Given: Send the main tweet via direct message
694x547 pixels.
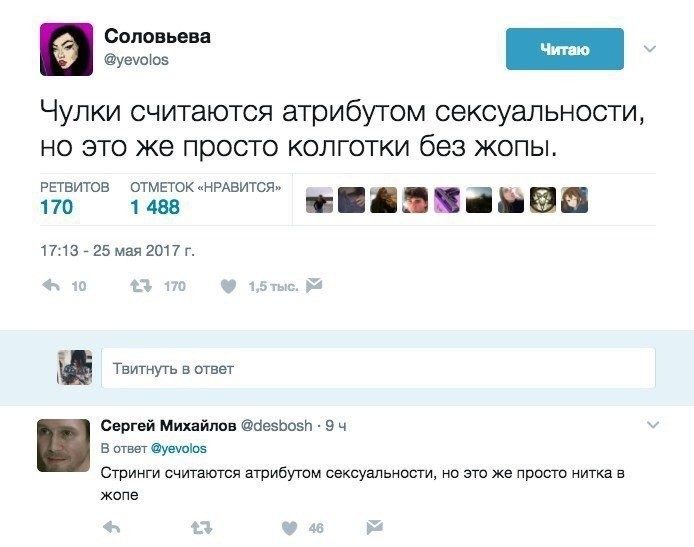Looking at the screenshot, I should 314,286.
